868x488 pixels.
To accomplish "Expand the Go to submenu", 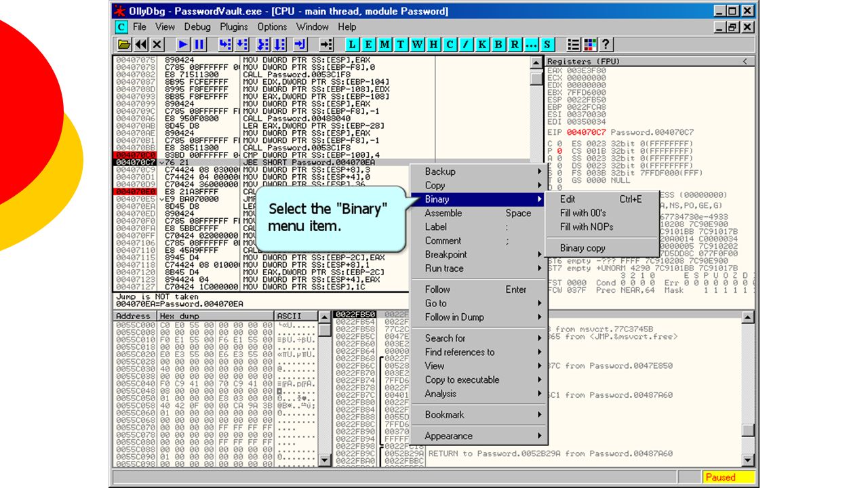I will point(478,303).
